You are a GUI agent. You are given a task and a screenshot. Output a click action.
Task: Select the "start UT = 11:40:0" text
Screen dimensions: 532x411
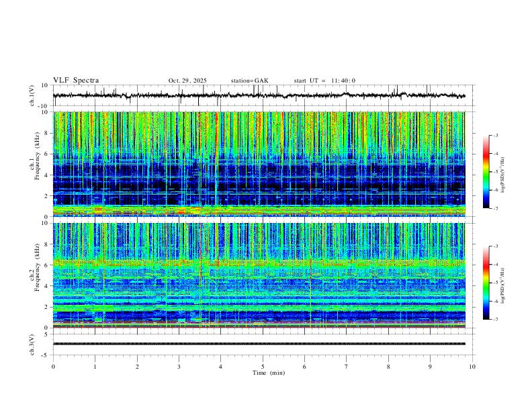click(324, 81)
